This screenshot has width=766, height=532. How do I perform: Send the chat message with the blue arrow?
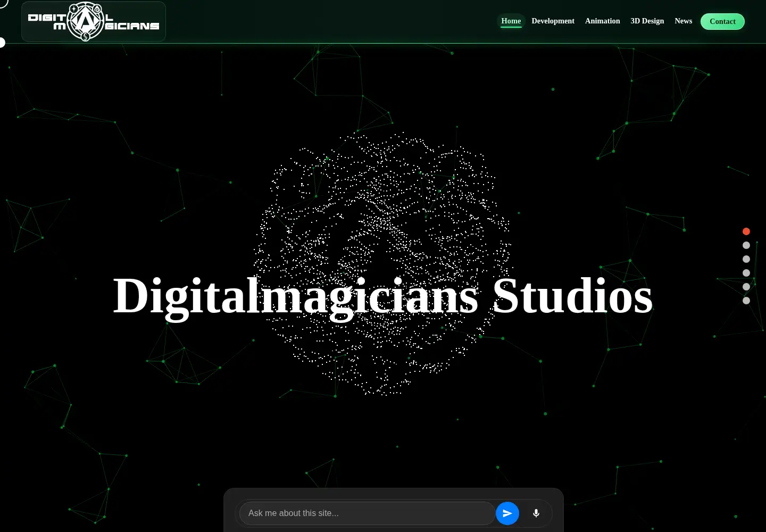(x=507, y=513)
